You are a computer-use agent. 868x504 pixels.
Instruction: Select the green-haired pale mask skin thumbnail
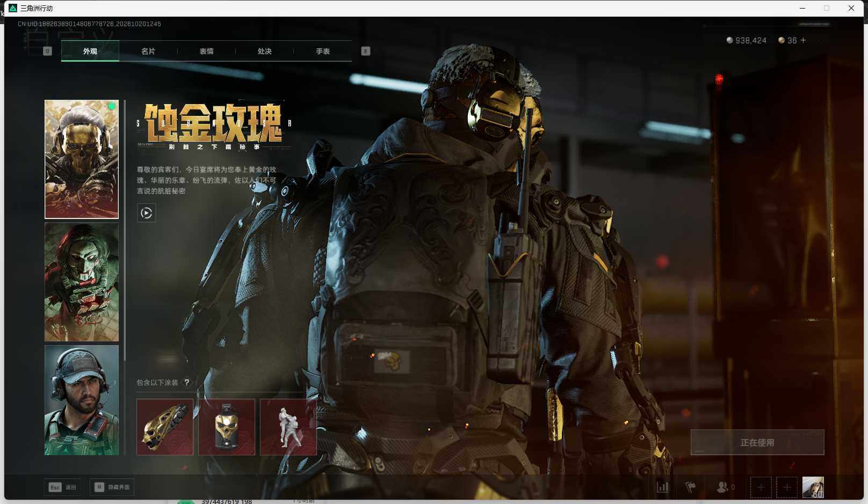pos(82,282)
